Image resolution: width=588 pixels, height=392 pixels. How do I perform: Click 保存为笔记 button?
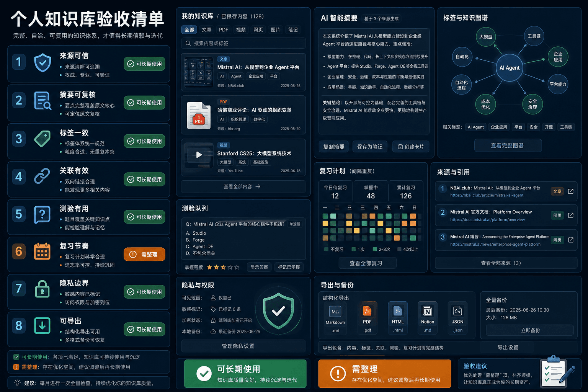[x=370, y=147]
